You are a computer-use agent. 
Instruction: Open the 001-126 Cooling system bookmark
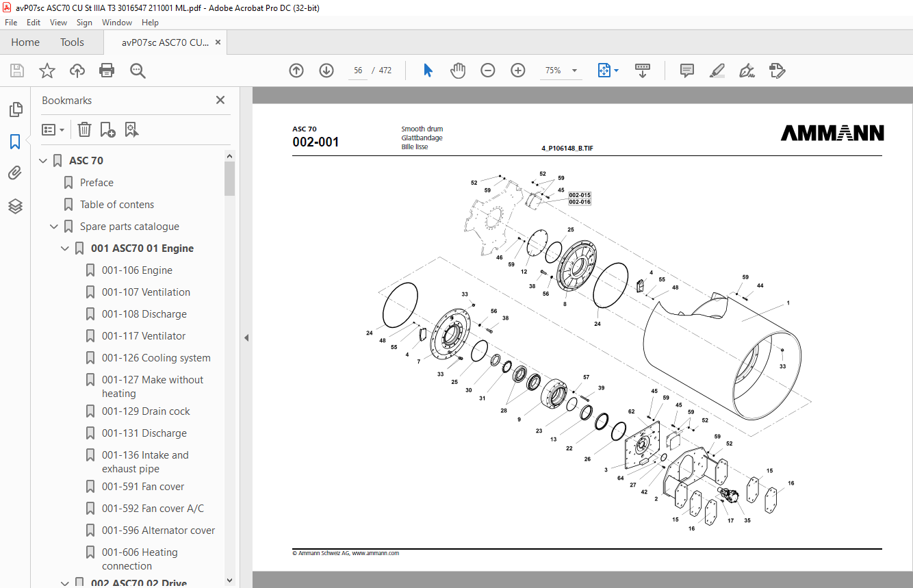point(156,358)
